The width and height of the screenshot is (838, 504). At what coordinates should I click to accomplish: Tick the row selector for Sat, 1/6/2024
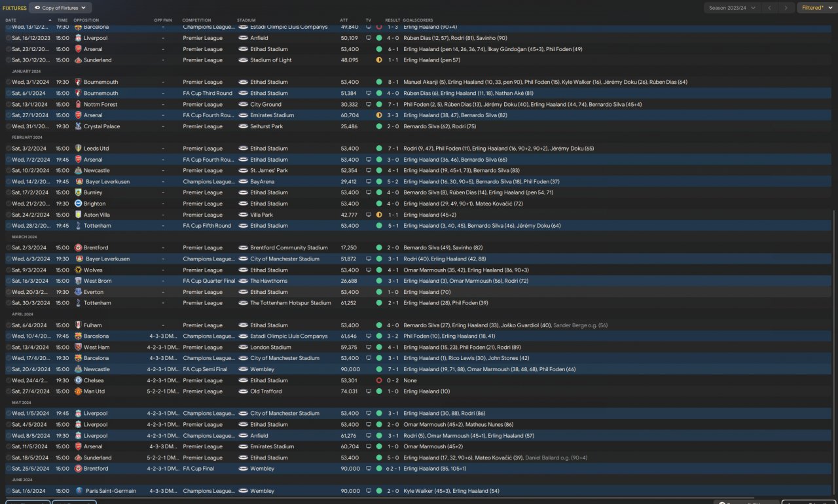coord(9,491)
